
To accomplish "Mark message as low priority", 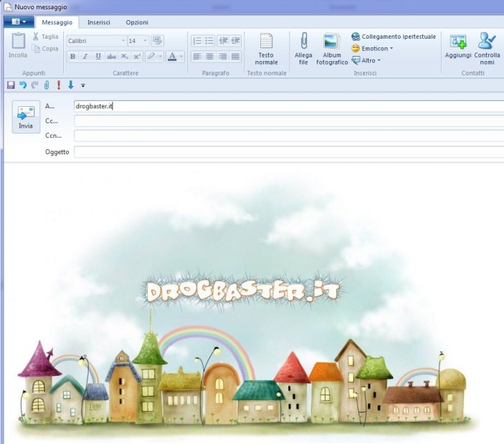I will pos(71,85).
